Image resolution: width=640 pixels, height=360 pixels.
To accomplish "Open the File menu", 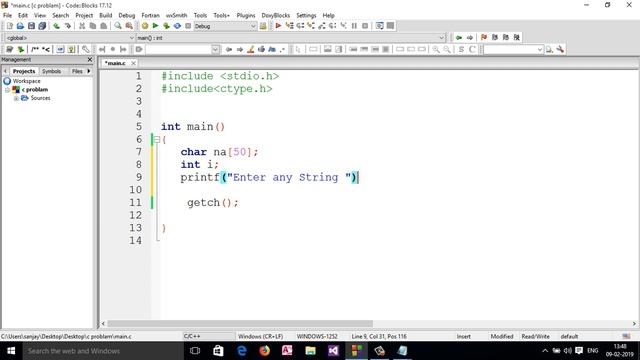I will pos(7,16).
